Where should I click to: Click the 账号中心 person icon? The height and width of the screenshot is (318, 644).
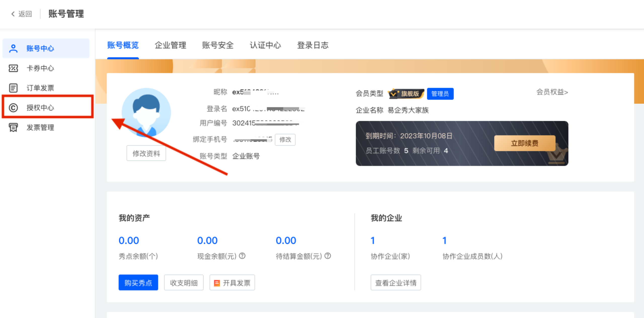pos(13,48)
